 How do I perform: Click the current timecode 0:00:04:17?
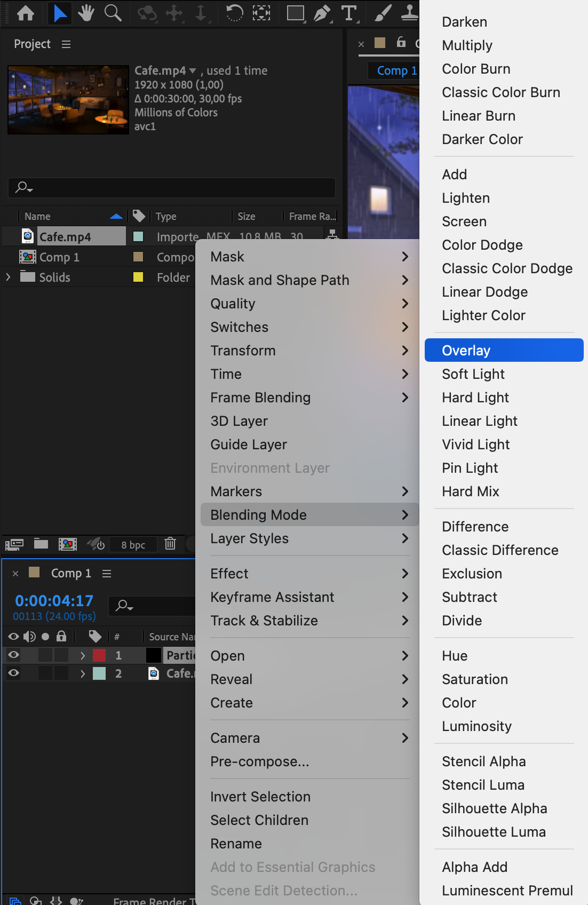coord(54,601)
